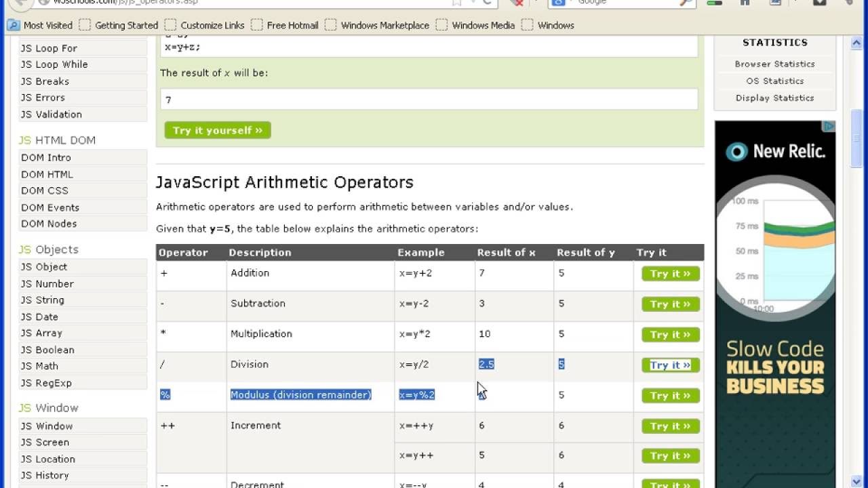
Task: Click the JavaScript Arithmetic Operators heading
Action: [285, 182]
